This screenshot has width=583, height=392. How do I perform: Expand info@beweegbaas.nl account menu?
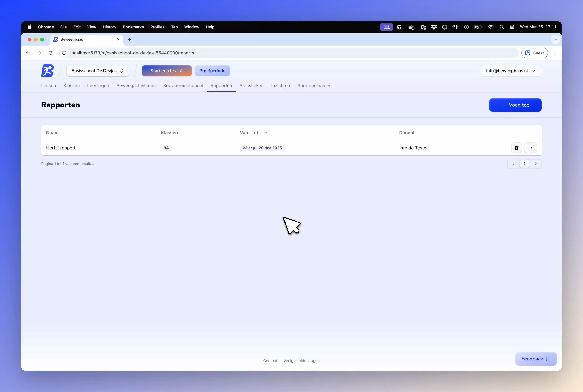(x=511, y=71)
